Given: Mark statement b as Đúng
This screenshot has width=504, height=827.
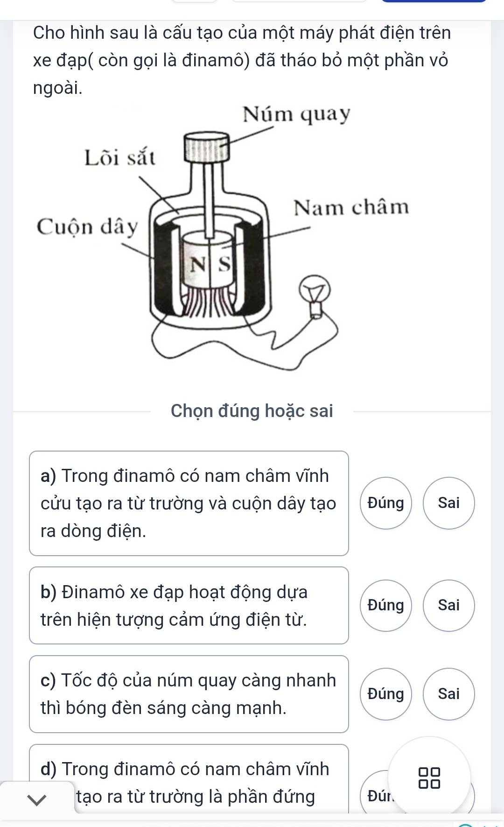Looking at the screenshot, I should click(386, 605).
